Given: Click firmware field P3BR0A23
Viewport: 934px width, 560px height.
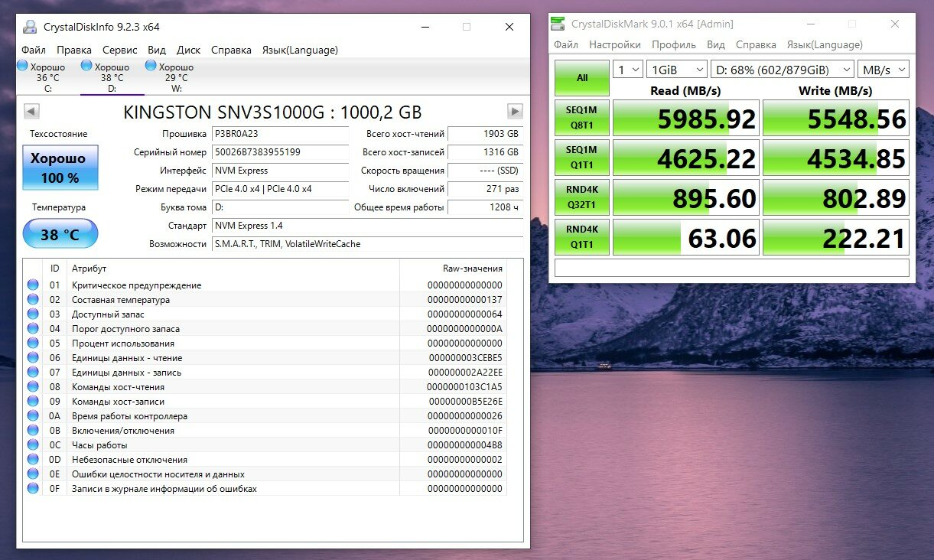Looking at the screenshot, I should pyautogui.click(x=279, y=134).
